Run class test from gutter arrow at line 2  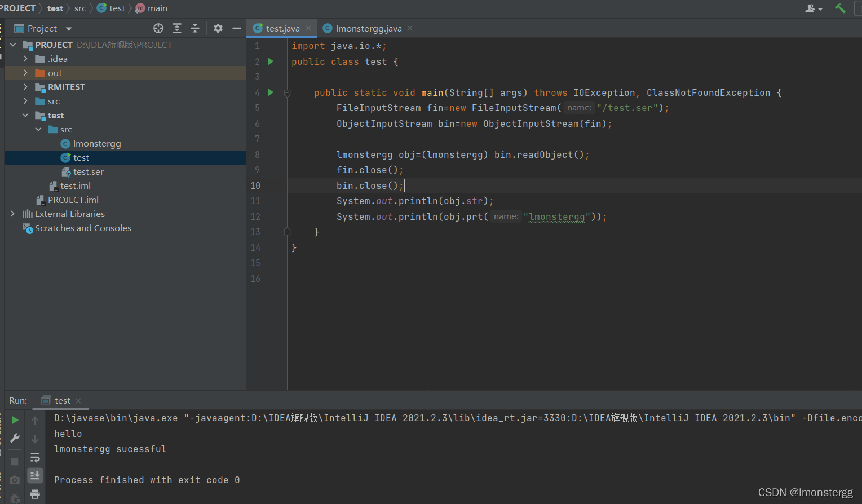271,61
